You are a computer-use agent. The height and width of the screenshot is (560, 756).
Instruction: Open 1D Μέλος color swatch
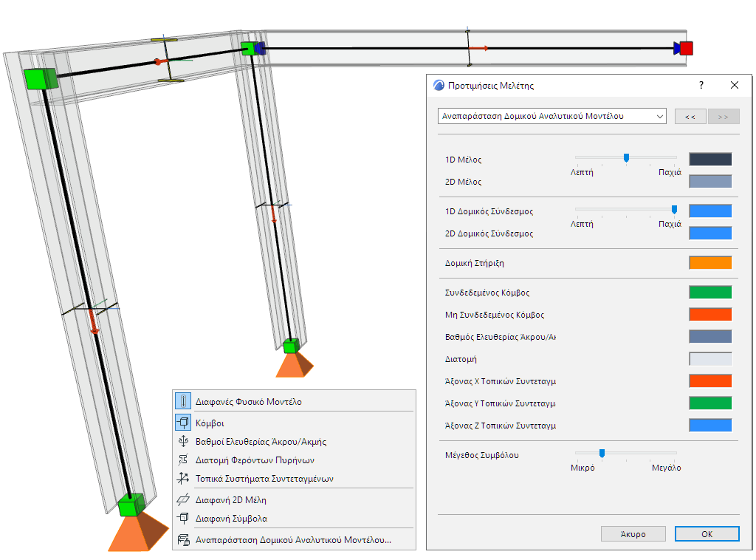tap(710, 159)
